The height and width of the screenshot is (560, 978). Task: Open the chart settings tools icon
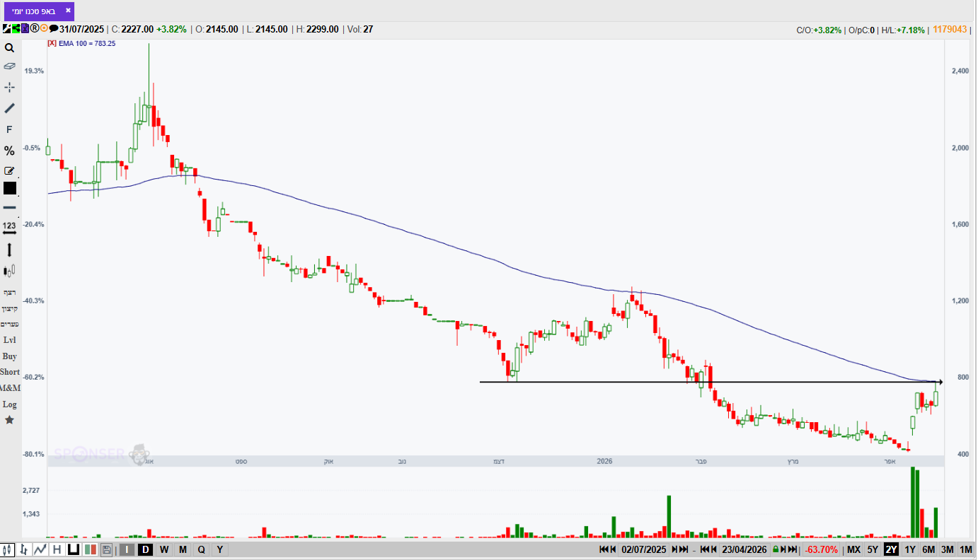pos(6,29)
